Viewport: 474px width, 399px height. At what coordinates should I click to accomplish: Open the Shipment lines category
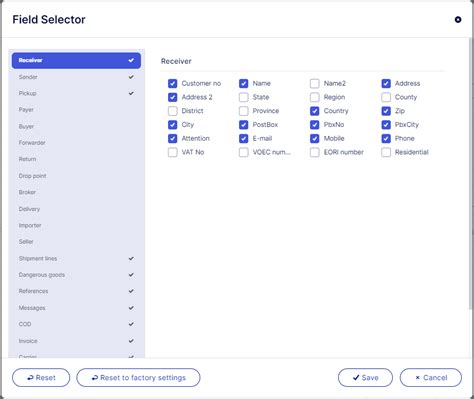click(76, 258)
